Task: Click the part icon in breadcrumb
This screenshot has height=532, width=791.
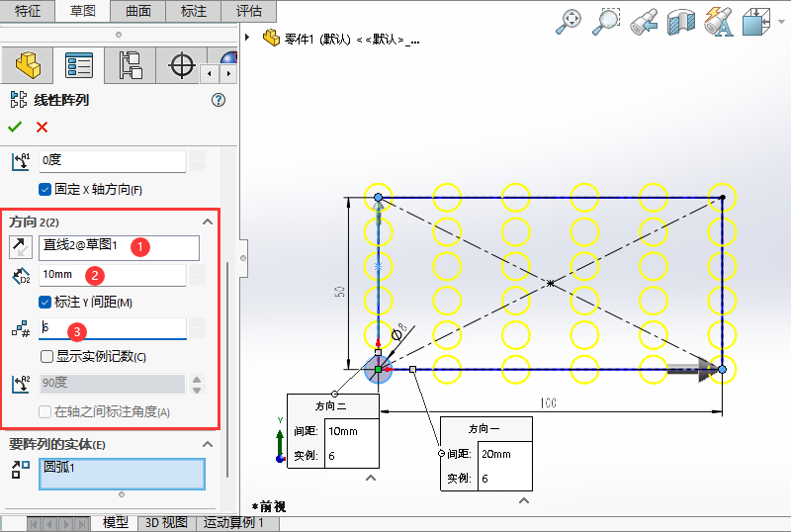Action: [271, 38]
